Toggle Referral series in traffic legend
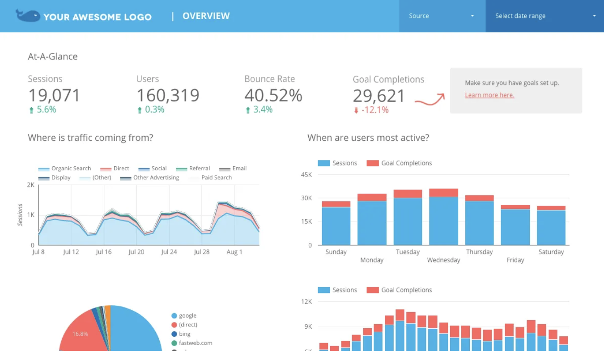The image size is (604, 364). 193,169
